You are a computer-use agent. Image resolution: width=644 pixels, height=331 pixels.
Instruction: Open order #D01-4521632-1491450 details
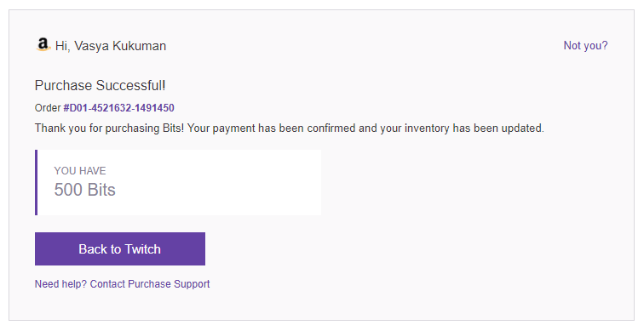[118, 108]
